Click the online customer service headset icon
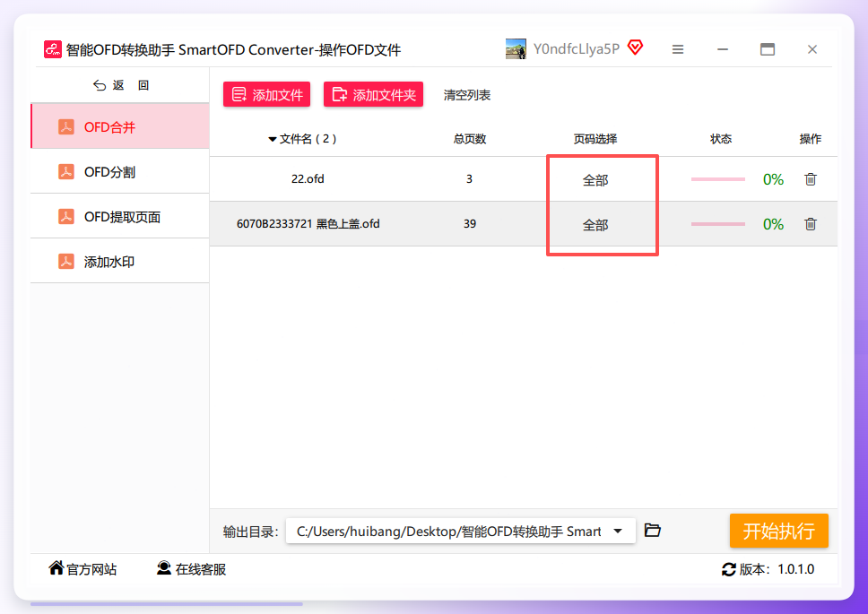This screenshot has width=868, height=614. pos(164,568)
